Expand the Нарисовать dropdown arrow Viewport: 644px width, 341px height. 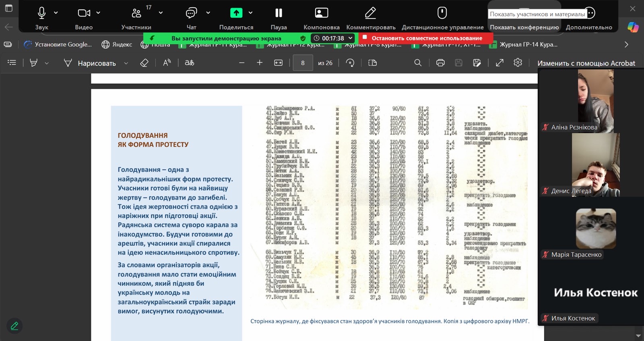[126, 63]
